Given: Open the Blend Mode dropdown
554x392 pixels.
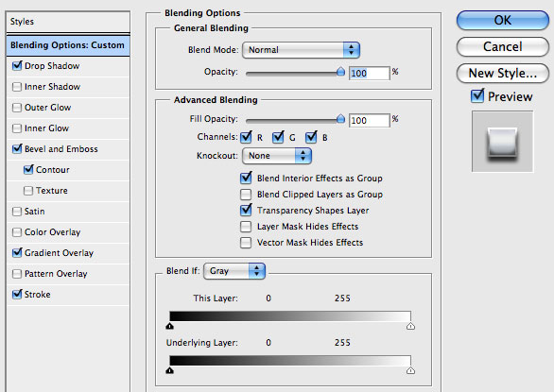Looking at the screenshot, I should tap(301, 50).
